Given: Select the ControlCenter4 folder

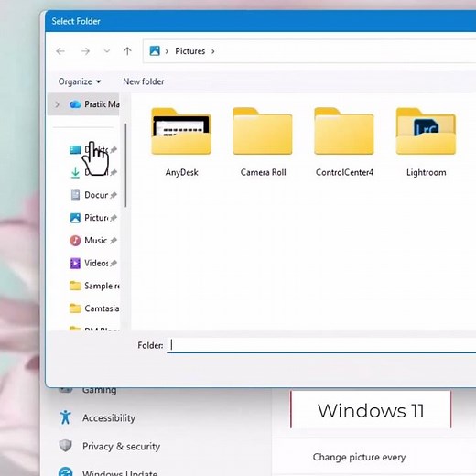Looking at the screenshot, I should 344,142.
